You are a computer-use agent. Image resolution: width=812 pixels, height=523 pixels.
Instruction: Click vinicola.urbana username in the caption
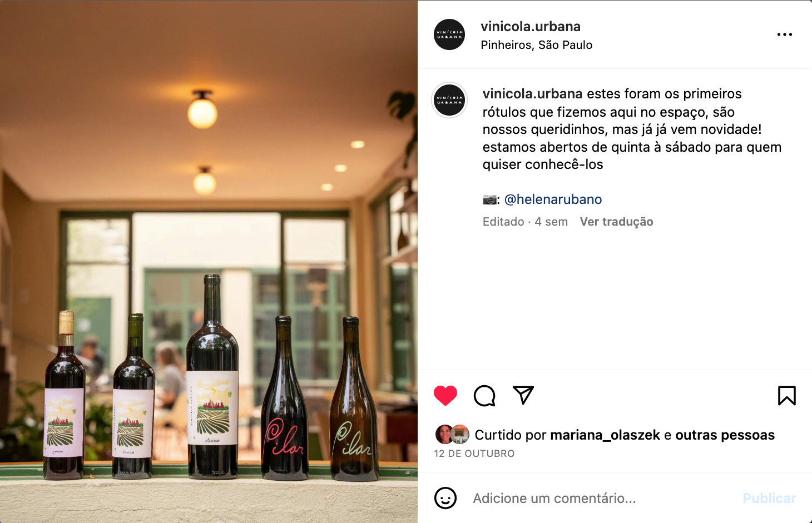point(532,94)
